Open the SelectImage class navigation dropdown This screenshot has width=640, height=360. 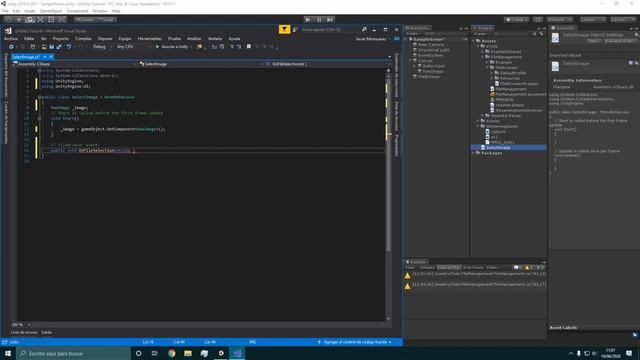click(x=202, y=64)
